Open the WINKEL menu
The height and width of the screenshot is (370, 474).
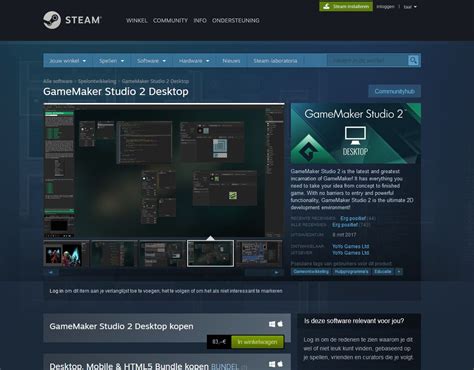pyautogui.click(x=136, y=20)
